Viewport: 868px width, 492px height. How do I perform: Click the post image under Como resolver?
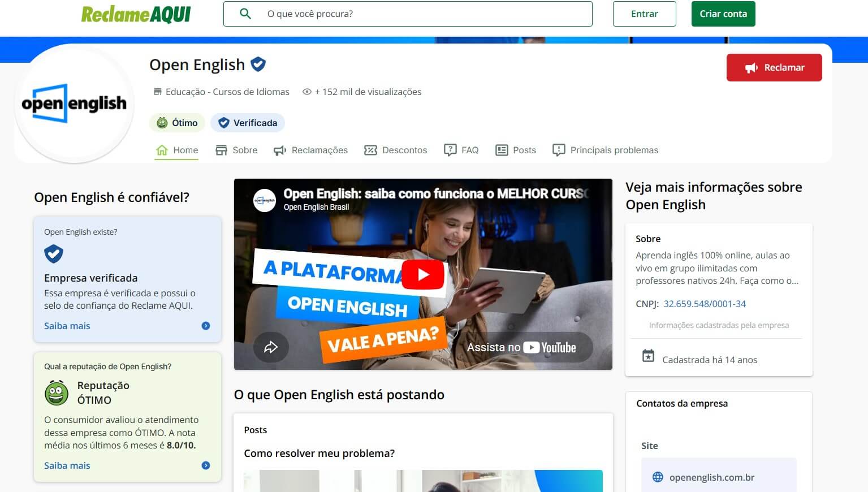pyautogui.click(x=423, y=481)
